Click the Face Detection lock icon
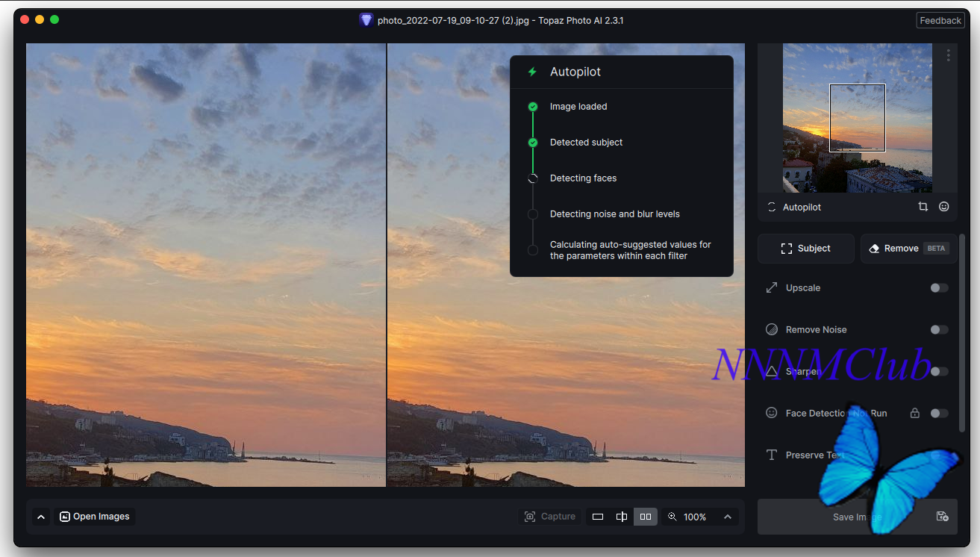This screenshot has height=557, width=980. point(914,413)
